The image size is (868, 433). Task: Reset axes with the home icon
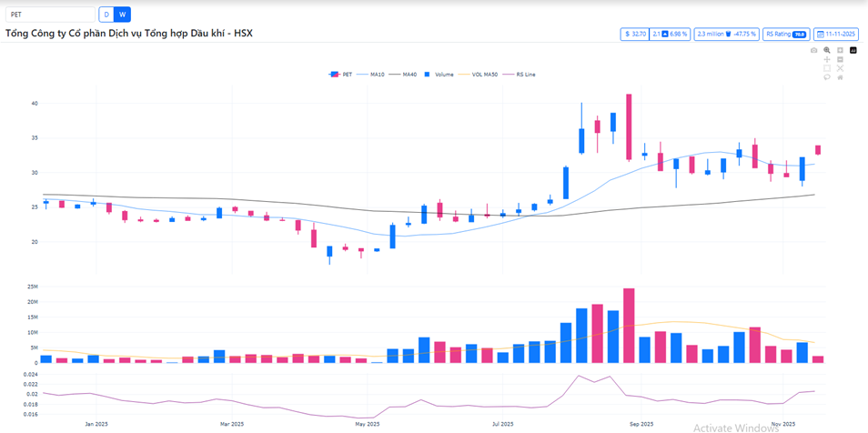pos(840,77)
